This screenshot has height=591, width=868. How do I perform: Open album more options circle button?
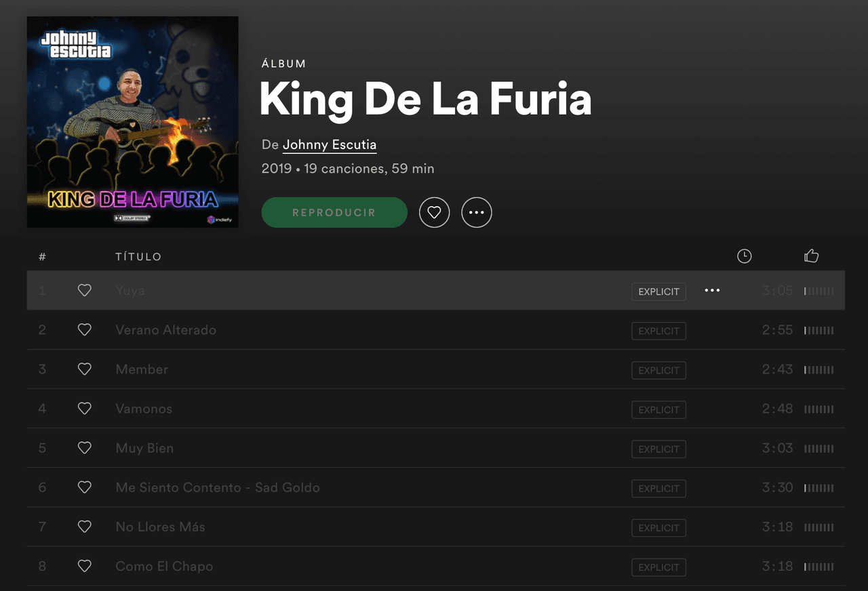click(477, 213)
